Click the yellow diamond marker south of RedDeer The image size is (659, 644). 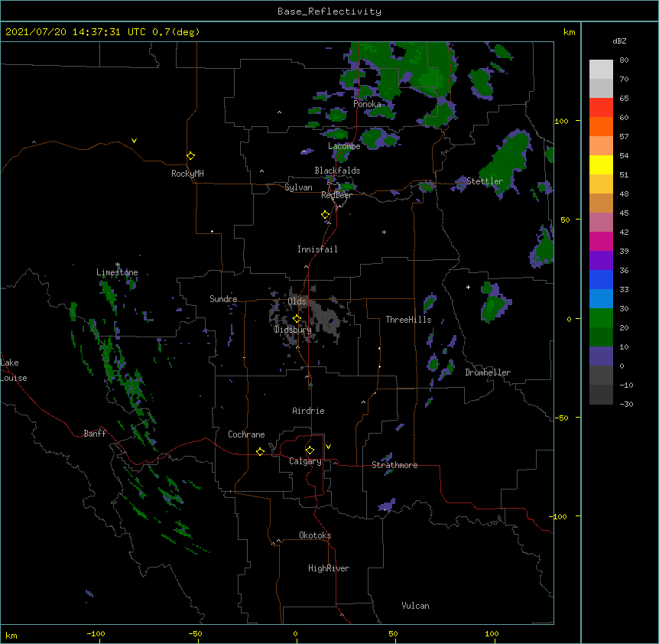326,215
